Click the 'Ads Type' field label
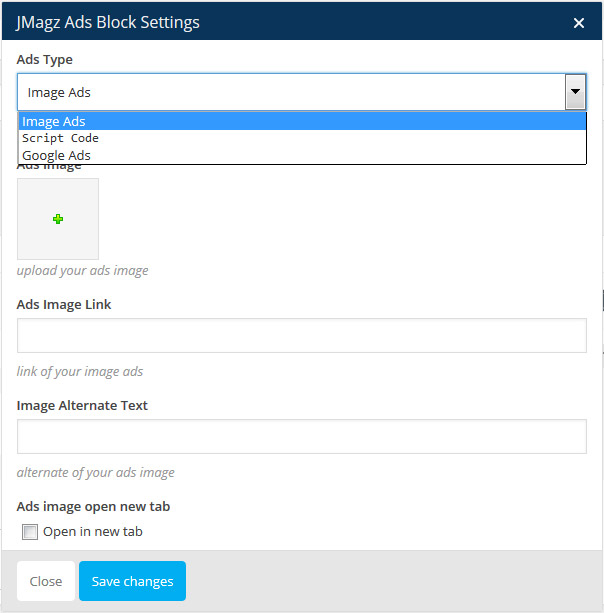 [45, 60]
